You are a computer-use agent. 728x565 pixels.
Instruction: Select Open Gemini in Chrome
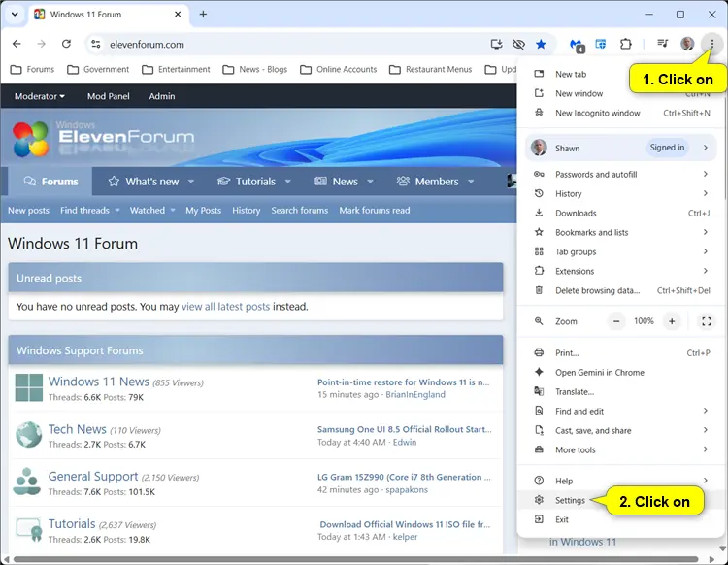click(622, 373)
